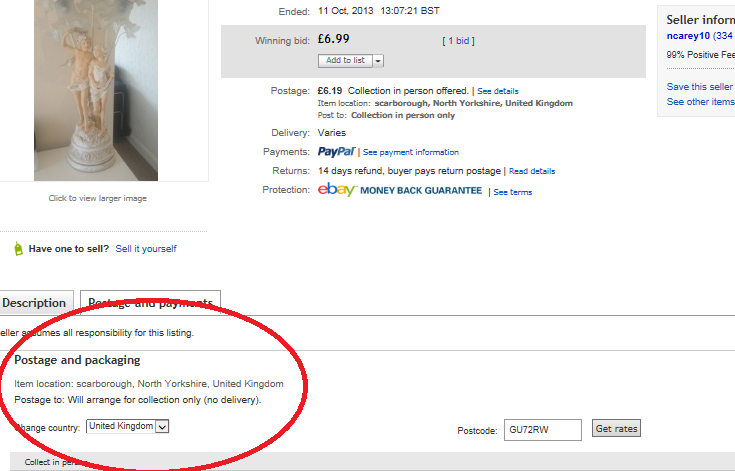Open the seller feedback score (334)
The height and width of the screenshot is (471, 735).
click(x=723, y=36)
